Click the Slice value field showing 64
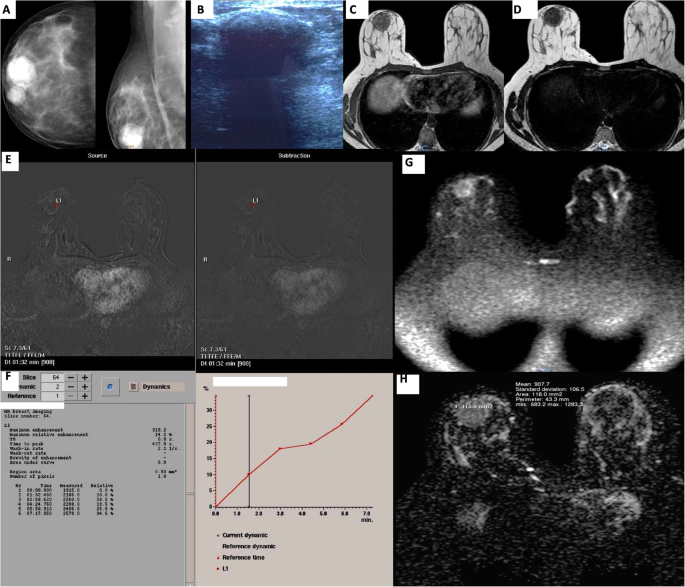Screen dimensions: 685x587 pyautogui.click(x=52, y=377)
